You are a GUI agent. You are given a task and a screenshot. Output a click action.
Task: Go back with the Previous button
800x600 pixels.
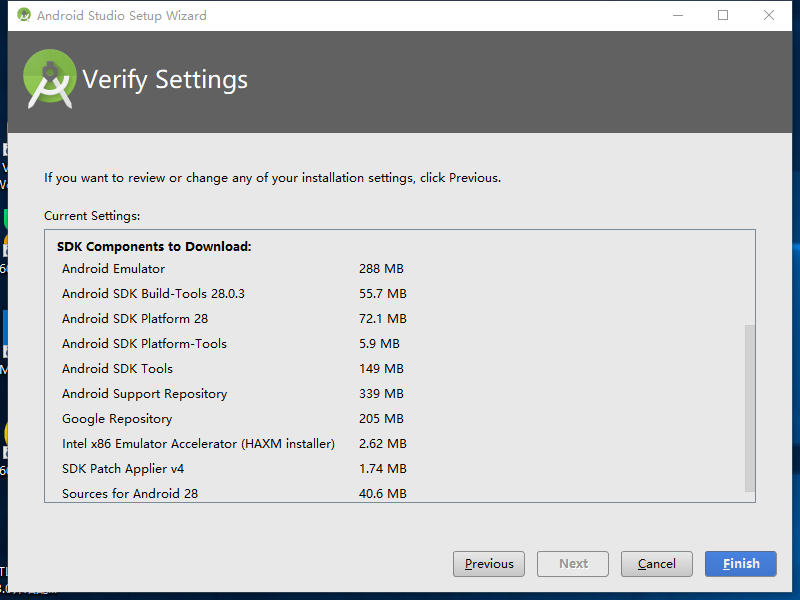[x=489, y=564]
